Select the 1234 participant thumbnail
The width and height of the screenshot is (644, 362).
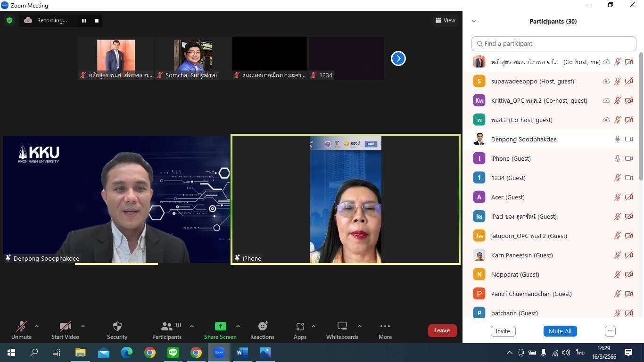(346, 58)
